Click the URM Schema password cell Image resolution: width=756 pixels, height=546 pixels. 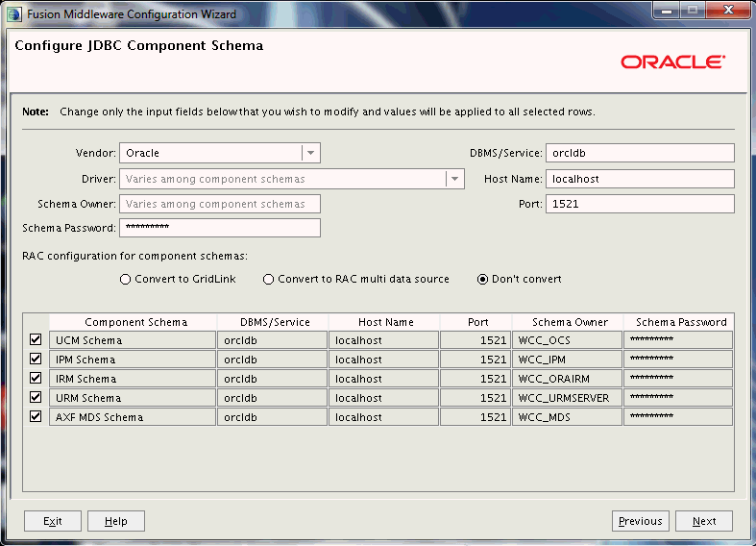tap(678, 398)
